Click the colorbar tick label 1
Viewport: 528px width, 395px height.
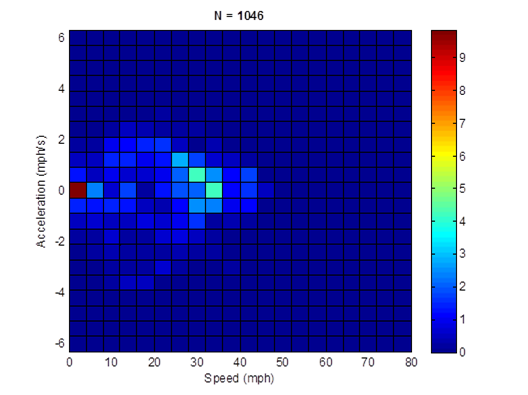(x=462, y=319)
